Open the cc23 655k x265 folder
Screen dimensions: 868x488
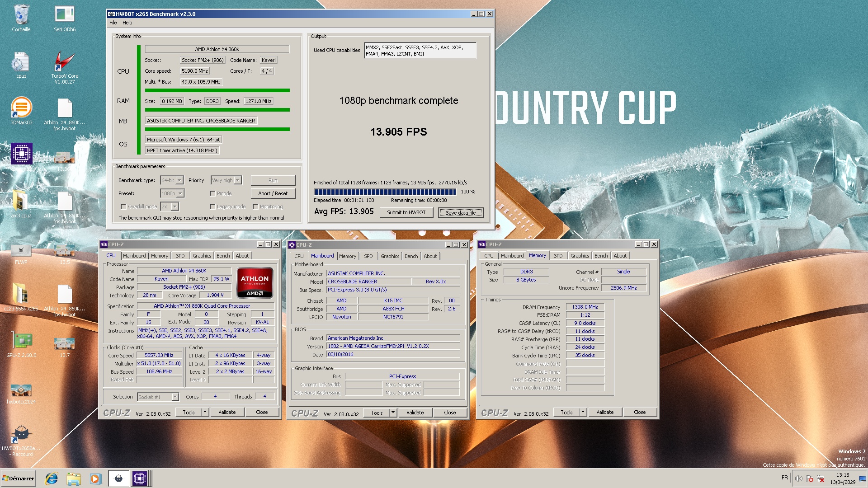coord(21,297)
